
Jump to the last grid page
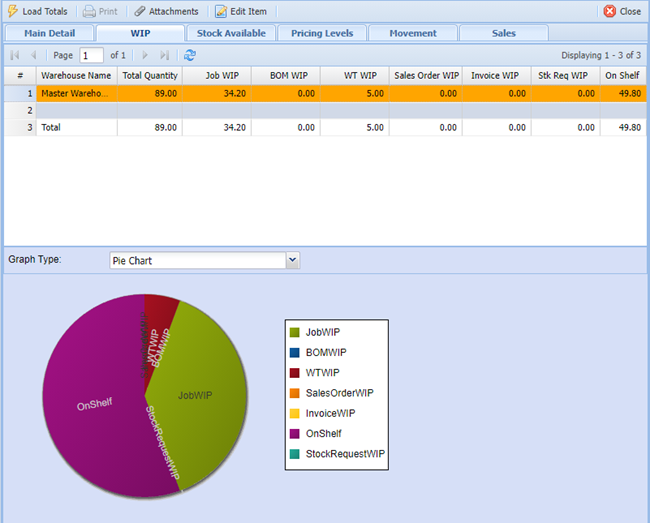(x=165, y=55)
